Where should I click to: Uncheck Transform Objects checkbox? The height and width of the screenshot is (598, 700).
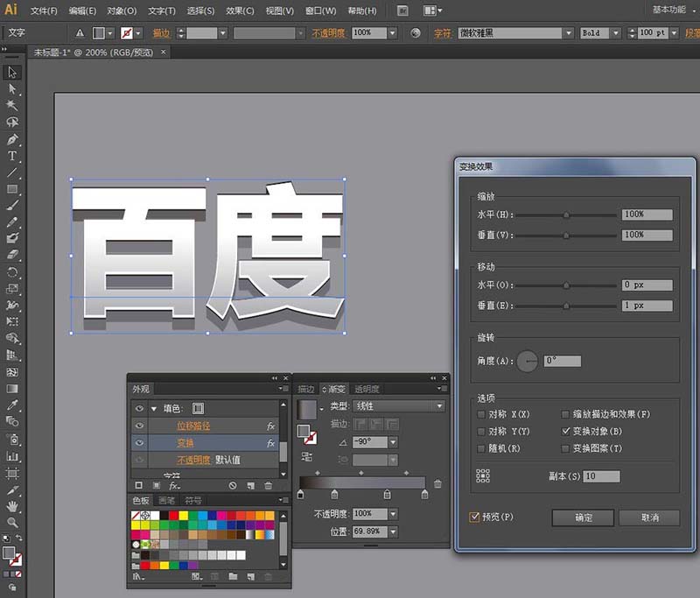point(565,432)
